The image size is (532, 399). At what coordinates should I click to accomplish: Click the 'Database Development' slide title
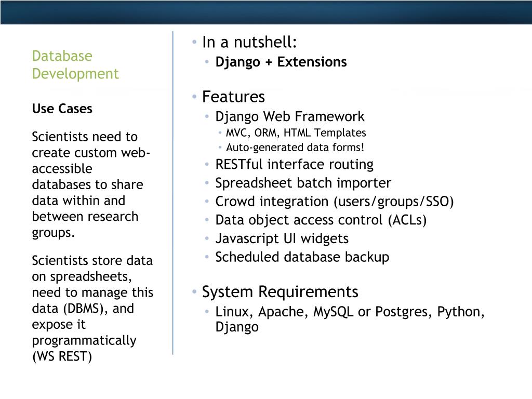[x=75, y=65]
